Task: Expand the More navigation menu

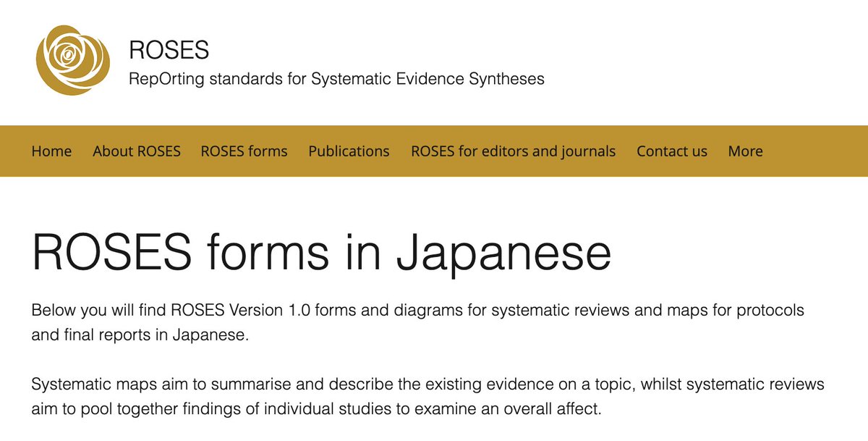Action: [745, 151]
